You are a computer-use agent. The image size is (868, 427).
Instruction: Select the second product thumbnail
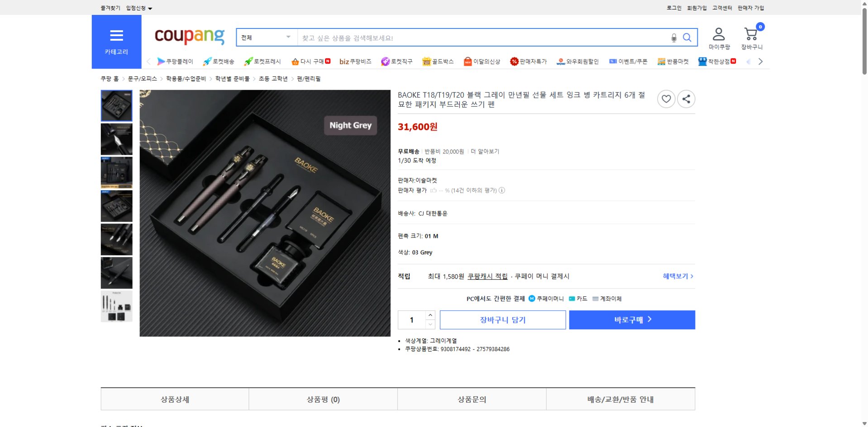(x=116, y=139)
